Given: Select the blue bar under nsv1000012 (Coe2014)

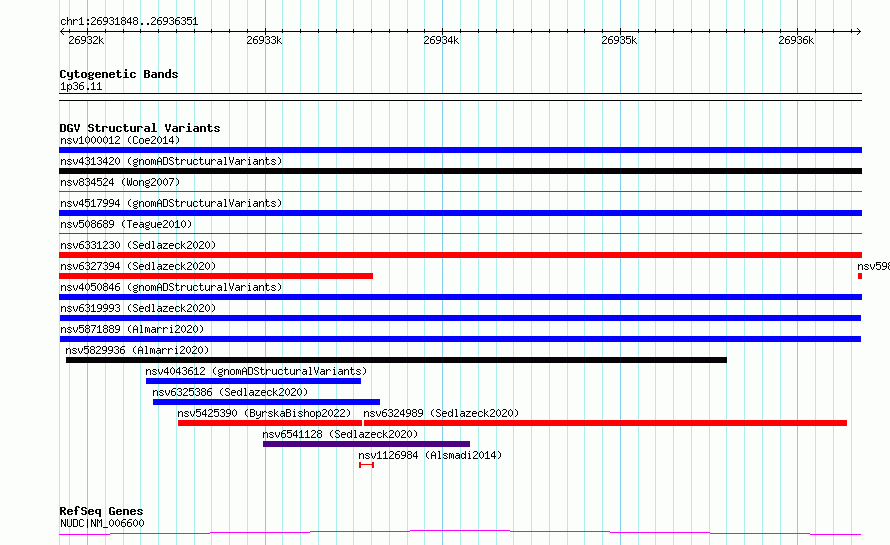Looking at the screenshot, I should pos(460,150).
